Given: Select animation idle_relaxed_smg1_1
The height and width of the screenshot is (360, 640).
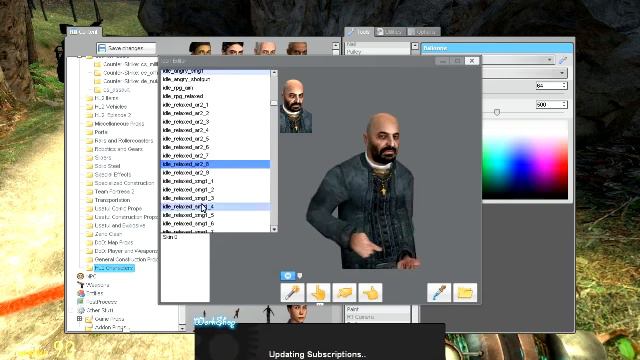Looking at the screenshot, I should click(216, 181).
